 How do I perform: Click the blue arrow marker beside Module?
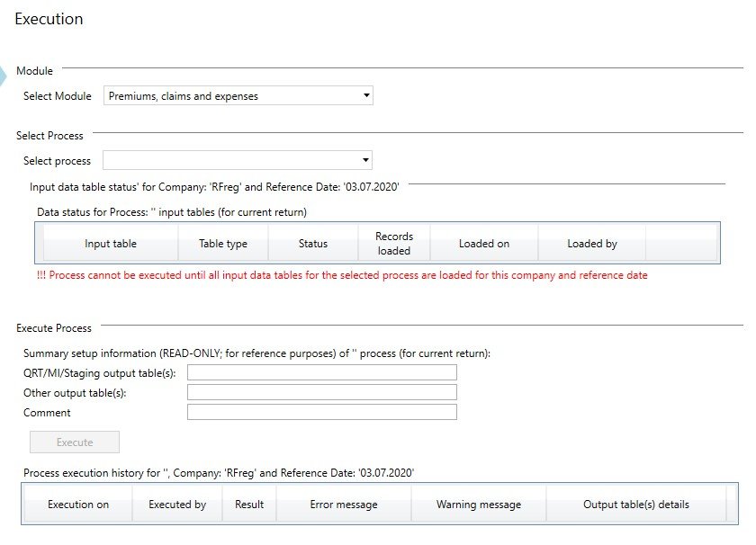5,76
